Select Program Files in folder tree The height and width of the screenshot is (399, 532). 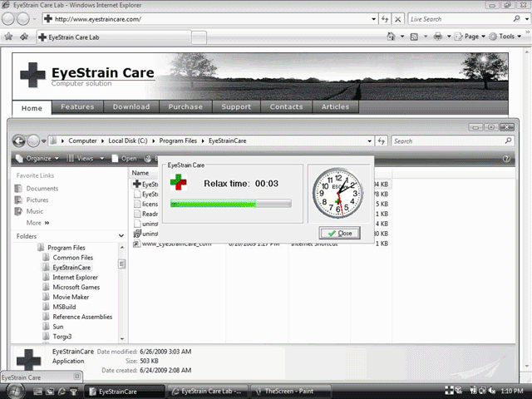pos(66,248)
